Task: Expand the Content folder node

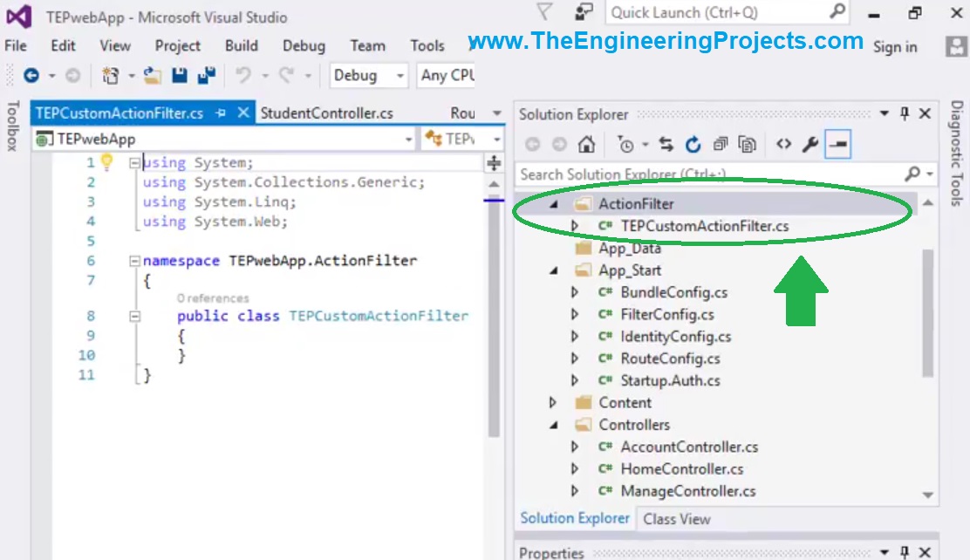Action: [553, 403]
